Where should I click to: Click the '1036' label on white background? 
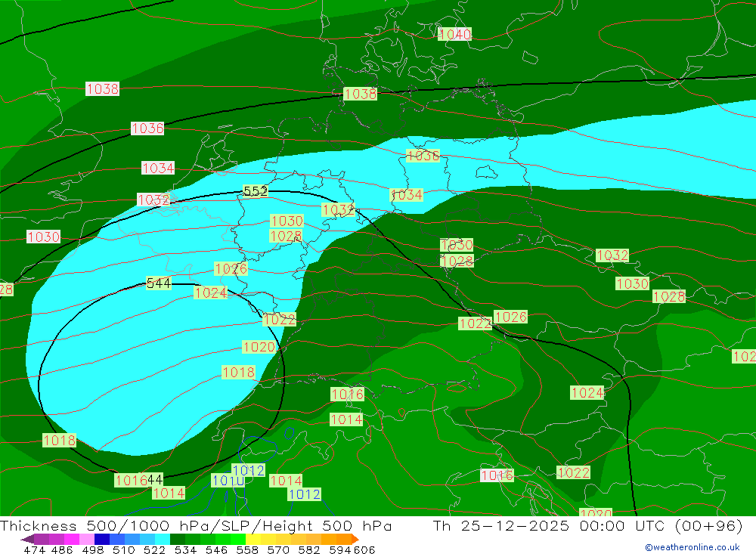(147, 128)
